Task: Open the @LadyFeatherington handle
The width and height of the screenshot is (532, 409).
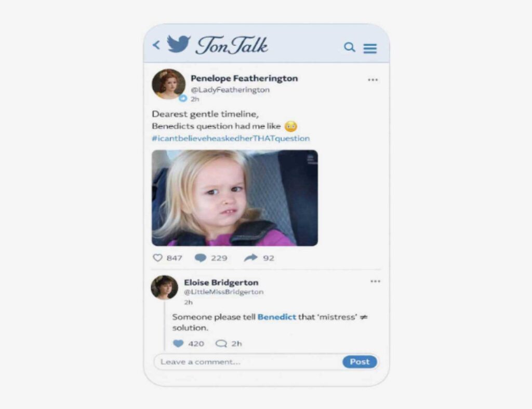Action: (x=230, y=90)
